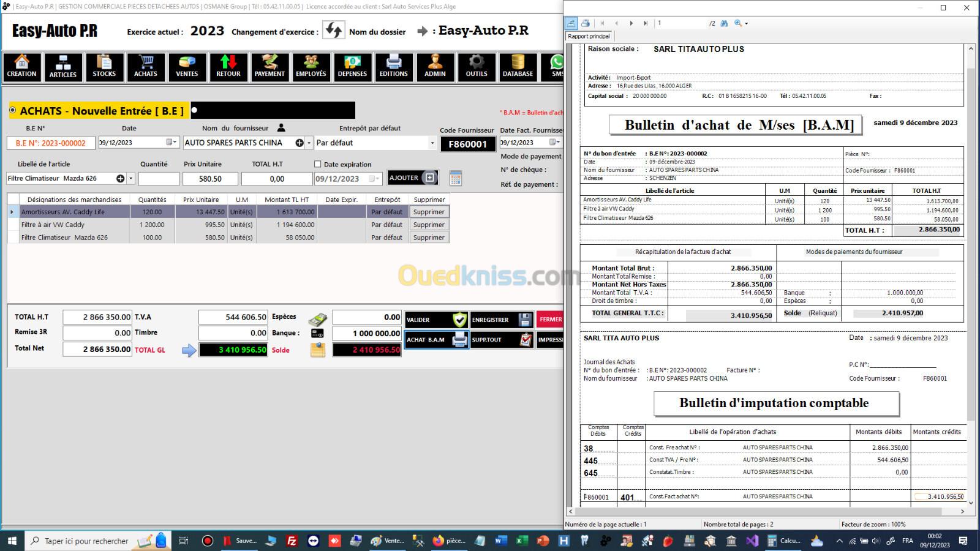This screenshot has width=980, height=551.
Task: Select the ACHATS Nouvelle Entrée radio button
Action: click(x=13, y=110)
